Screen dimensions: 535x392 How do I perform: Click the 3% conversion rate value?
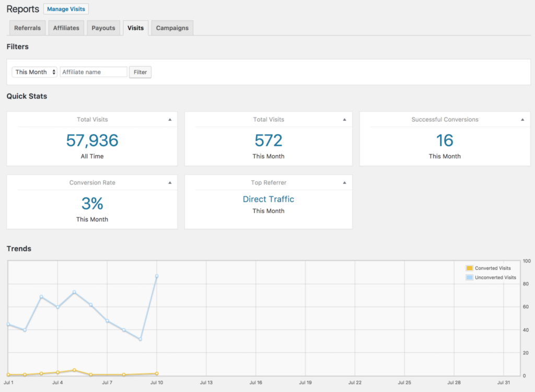click(92, 203)
